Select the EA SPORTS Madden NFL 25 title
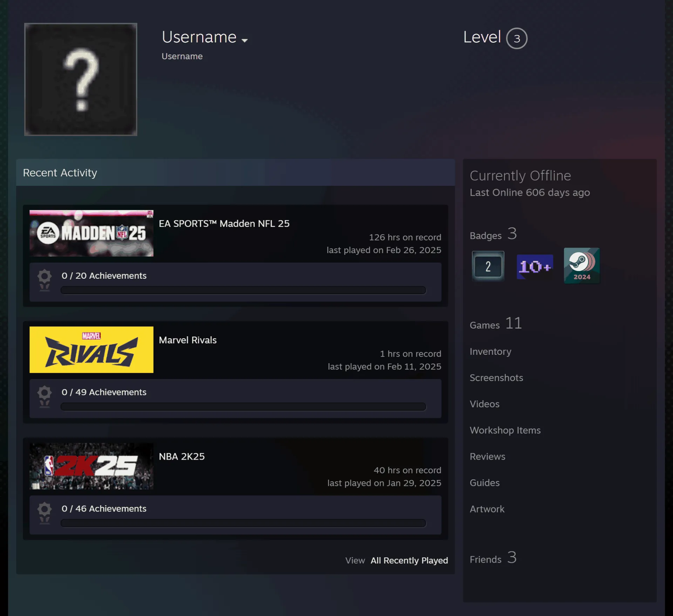This screenshot has width=673, height=616. (224, 223)
